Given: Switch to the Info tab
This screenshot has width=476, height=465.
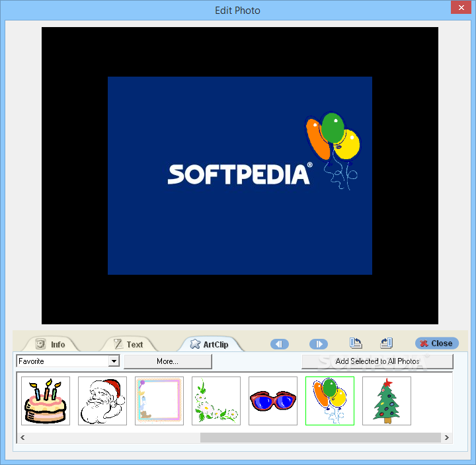Looking at the screenshot, I should click(x=50, y=344).
